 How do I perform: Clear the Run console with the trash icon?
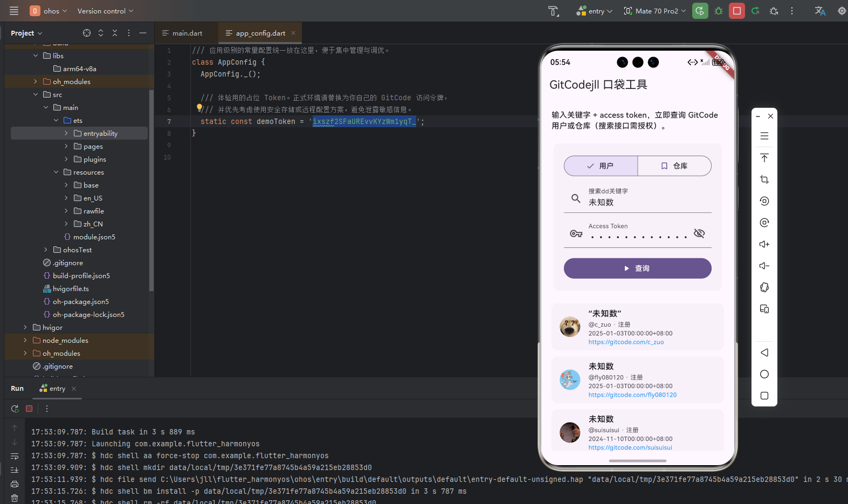pos(15,498)
